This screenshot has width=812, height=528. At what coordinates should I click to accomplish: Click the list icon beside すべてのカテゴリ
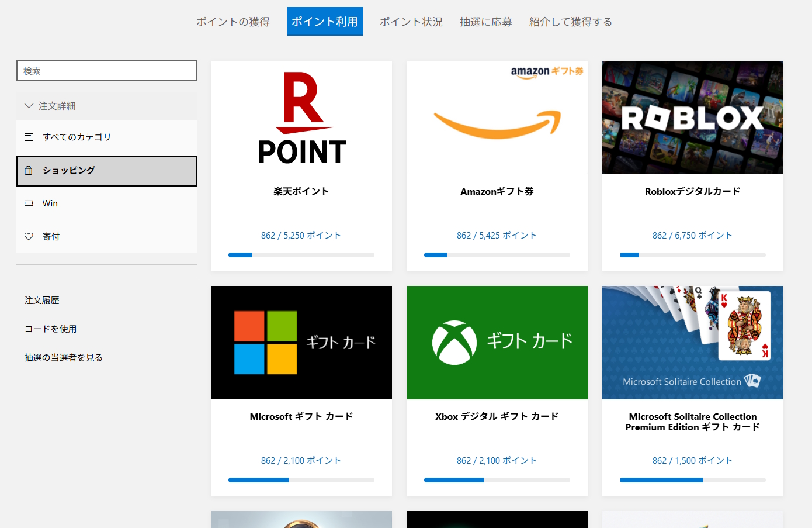tap(29, 137)
